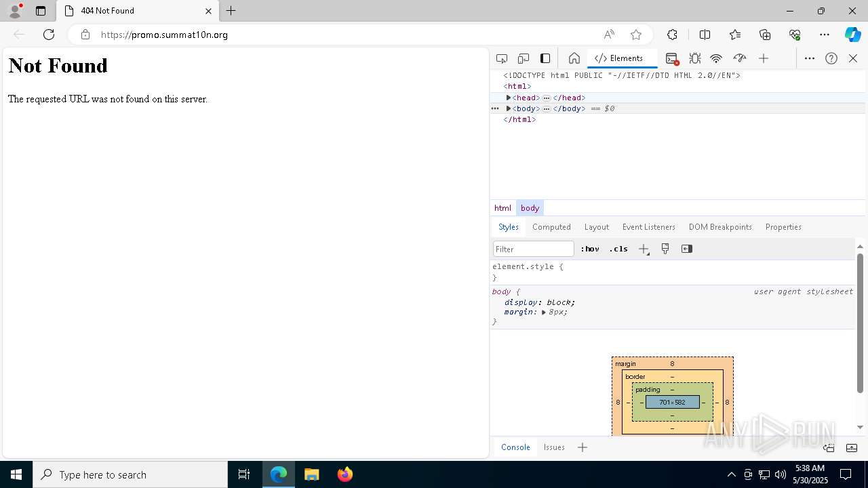Click the element.style rule
Screen dimensions: 868x488
click(528, 267)
